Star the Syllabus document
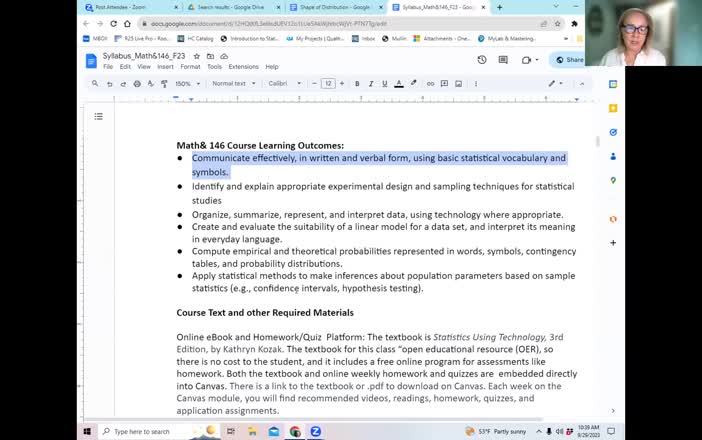The height and width of the screenshot is (440, 702). point(197,56)
